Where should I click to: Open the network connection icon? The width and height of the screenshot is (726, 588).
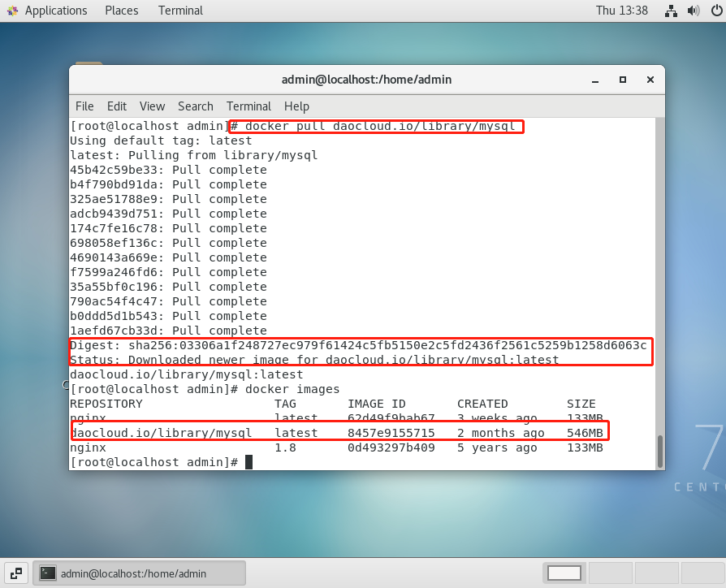(x=671, y=11)
